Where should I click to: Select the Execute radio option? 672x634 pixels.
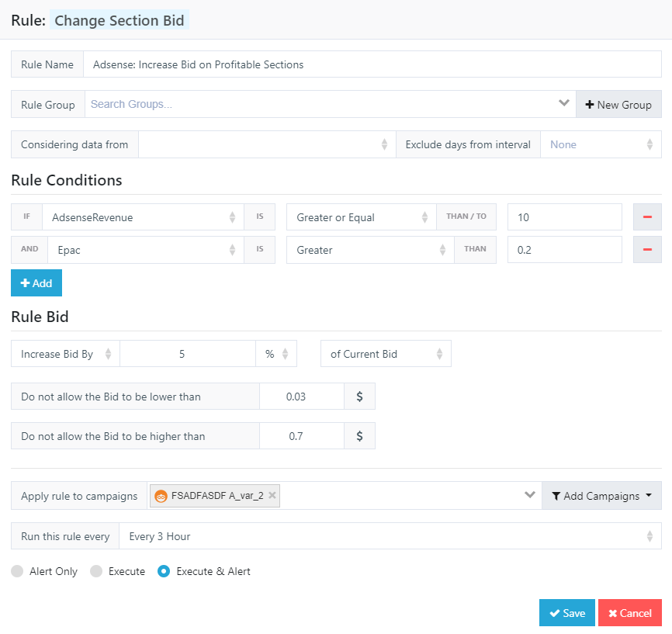96,571
